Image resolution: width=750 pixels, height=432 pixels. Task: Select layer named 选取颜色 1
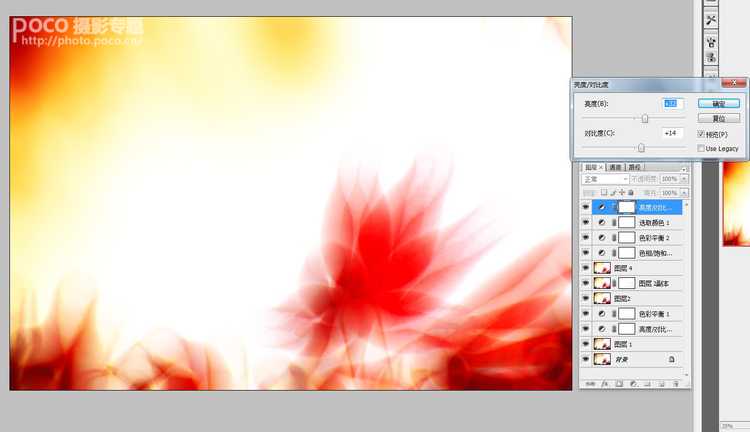click(x=654, y=222)
